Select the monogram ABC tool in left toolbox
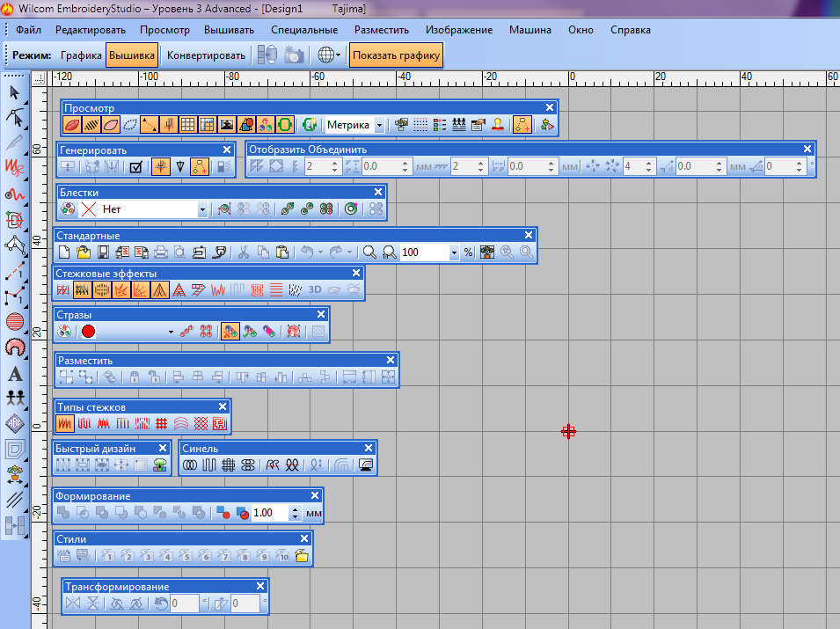The width and height of the screenshot is (840, 629). (x=14, y=422)
